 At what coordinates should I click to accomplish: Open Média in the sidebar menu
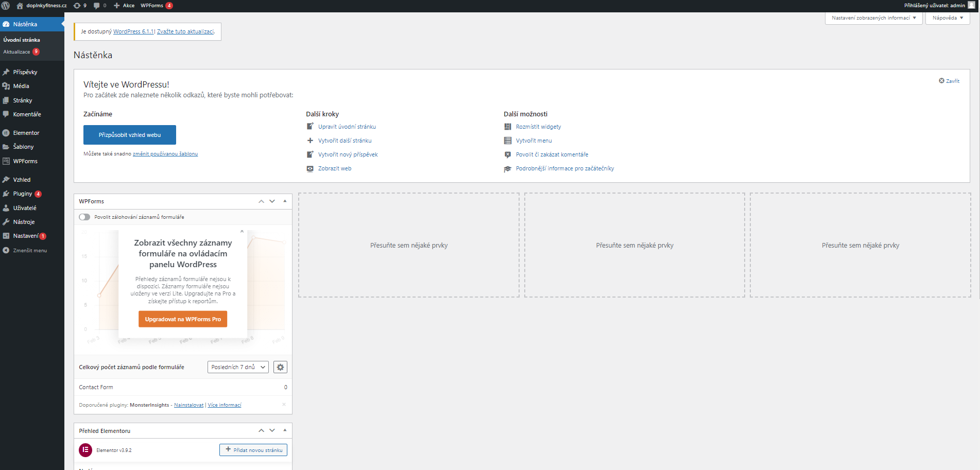tap(21, 86)
